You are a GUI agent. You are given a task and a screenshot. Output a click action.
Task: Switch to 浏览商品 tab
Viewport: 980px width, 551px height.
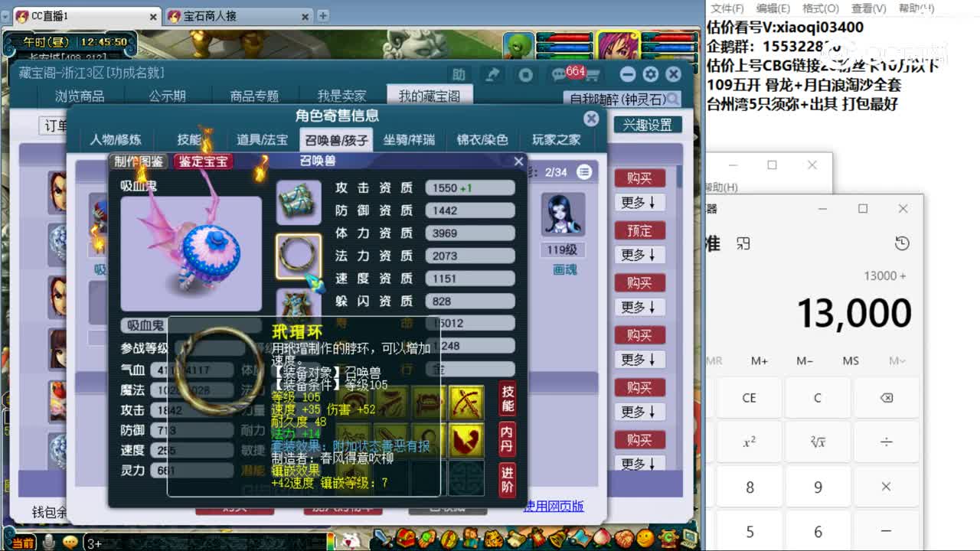click(80, 96)
